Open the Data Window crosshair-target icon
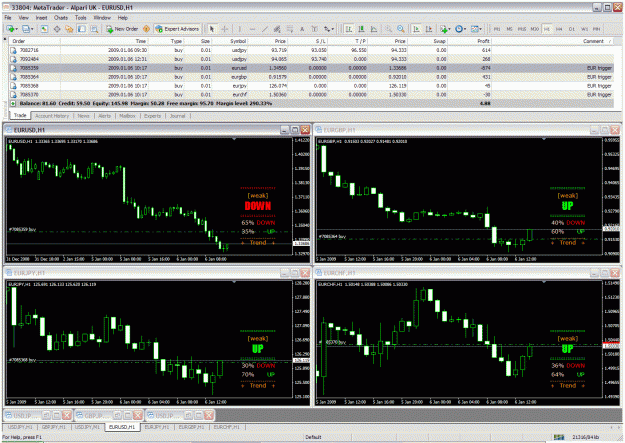 pos(57,29)
